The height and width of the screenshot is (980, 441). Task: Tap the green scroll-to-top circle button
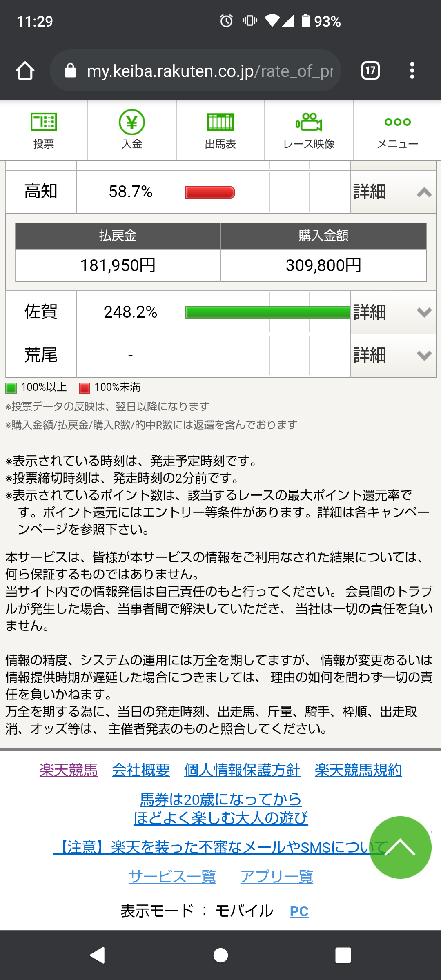coord(400,847)
